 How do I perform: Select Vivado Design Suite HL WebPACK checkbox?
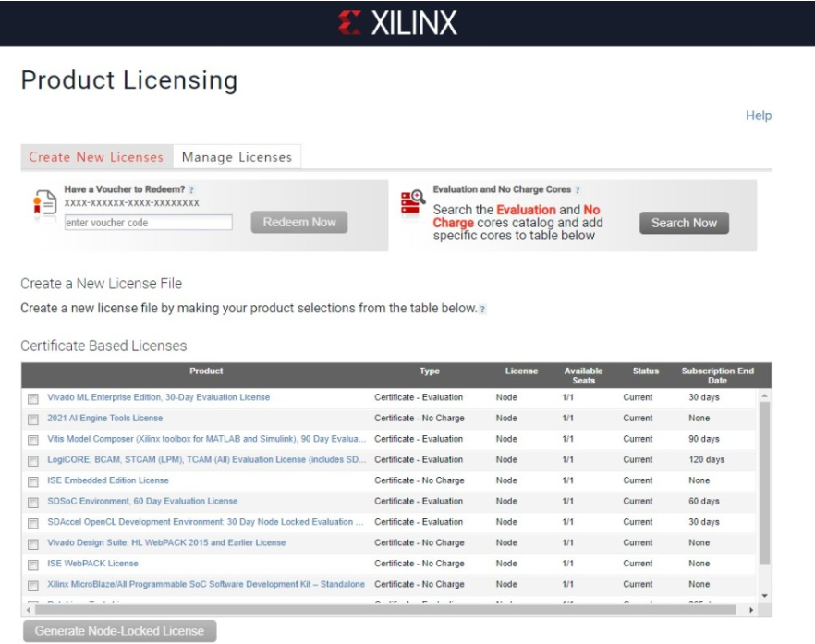[33, 544]
